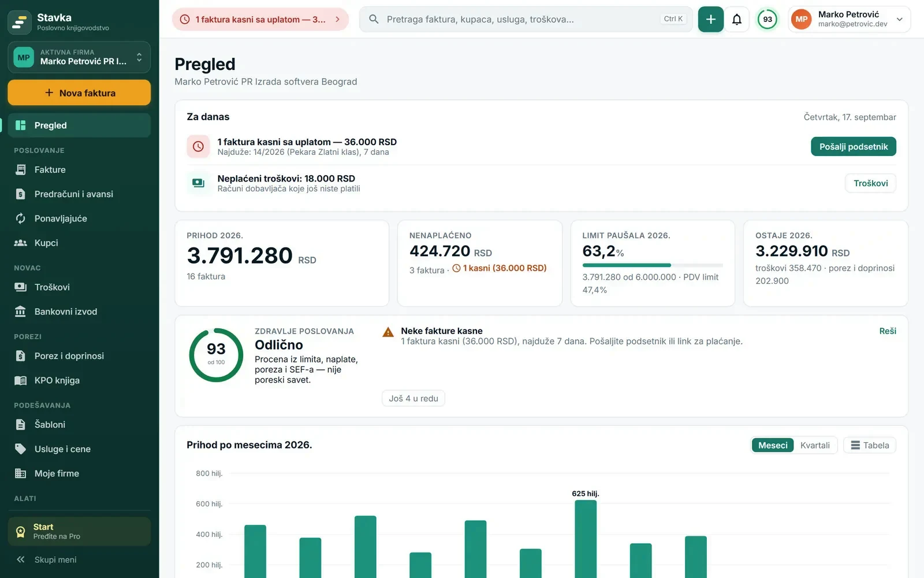This screenshot has width=924, height=578.
Task: Switch chart view to Kvartali
Action: [815, 445]
